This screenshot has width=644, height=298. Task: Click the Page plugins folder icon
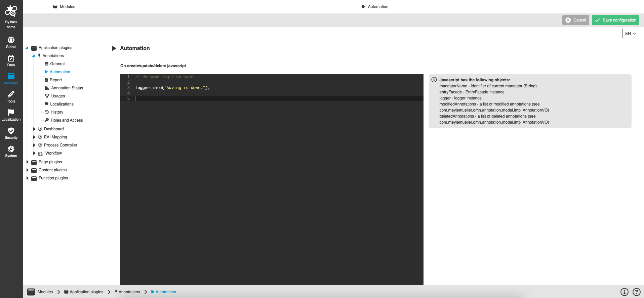coord(34,162)
